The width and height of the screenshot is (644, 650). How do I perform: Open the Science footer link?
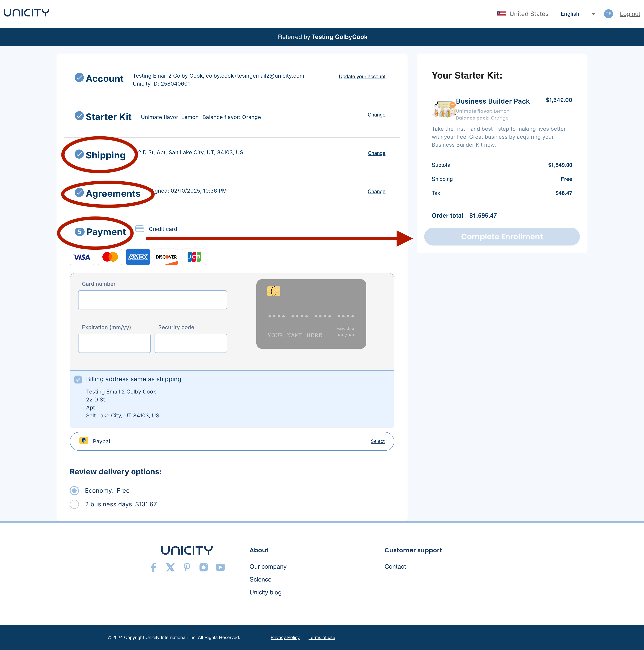260,579
